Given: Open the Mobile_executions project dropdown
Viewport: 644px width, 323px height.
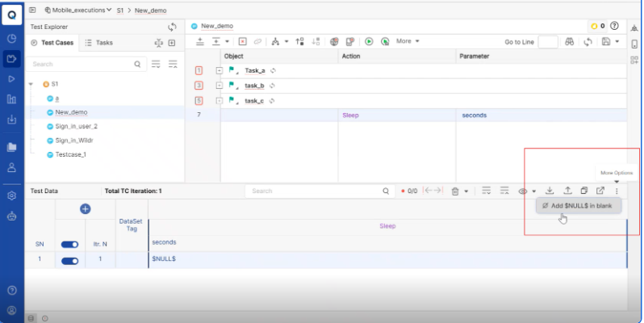Looking at the screenshot, I should point(77,10).
